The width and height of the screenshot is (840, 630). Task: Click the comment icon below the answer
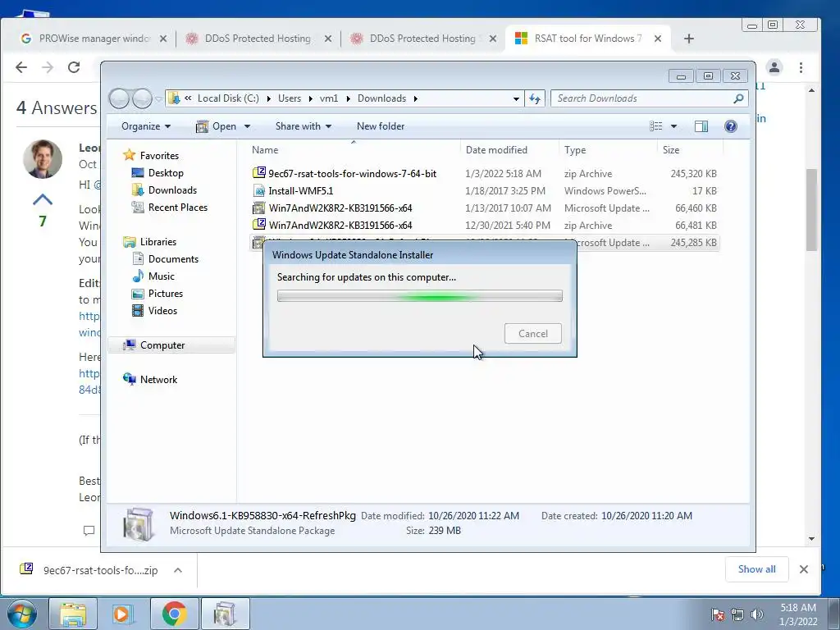(x=89, y=531)
